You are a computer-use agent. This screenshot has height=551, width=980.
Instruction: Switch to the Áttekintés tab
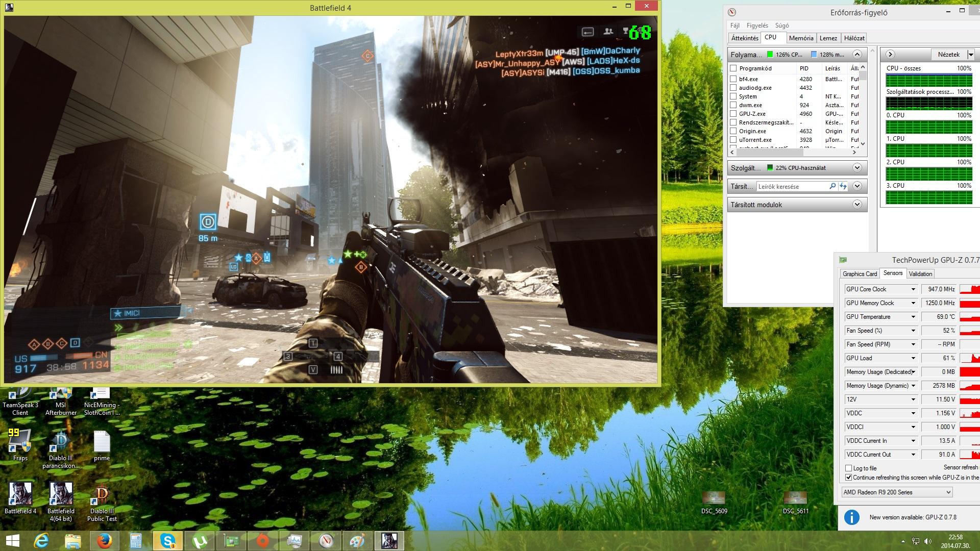745,38
